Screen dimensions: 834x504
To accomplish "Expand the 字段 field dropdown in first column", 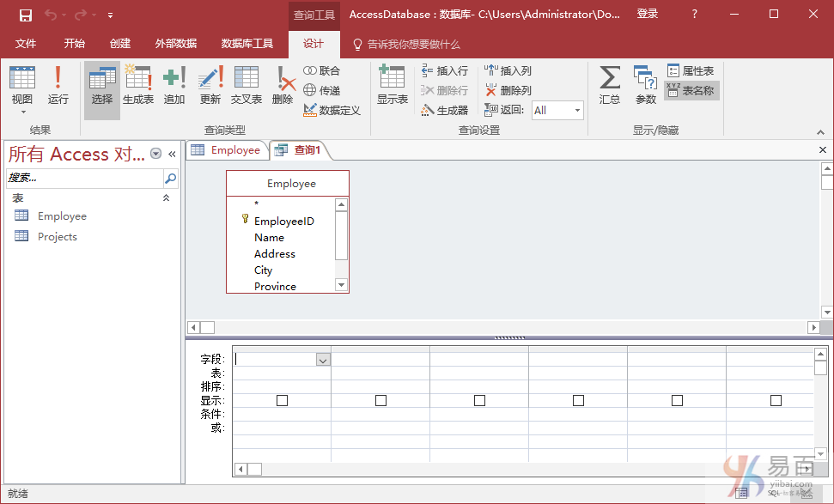I will coord(323,361).
